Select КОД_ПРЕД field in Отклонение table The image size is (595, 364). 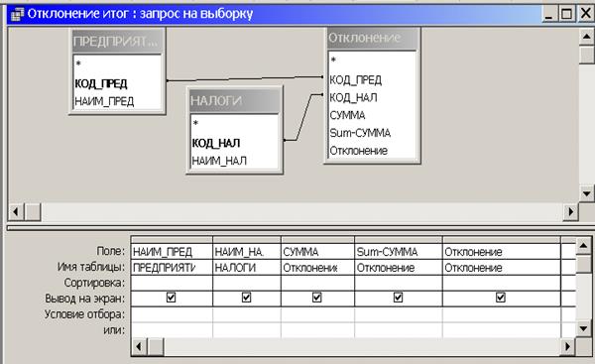click(356, 80)
